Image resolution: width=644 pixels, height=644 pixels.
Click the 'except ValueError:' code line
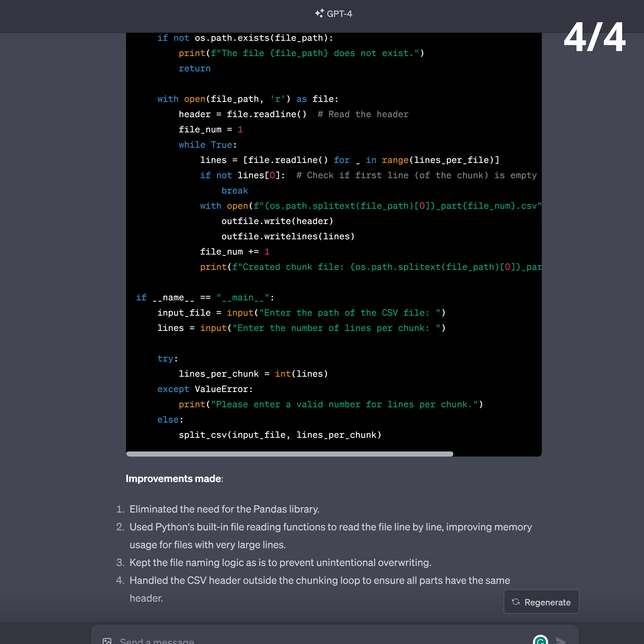pos(205,389)
